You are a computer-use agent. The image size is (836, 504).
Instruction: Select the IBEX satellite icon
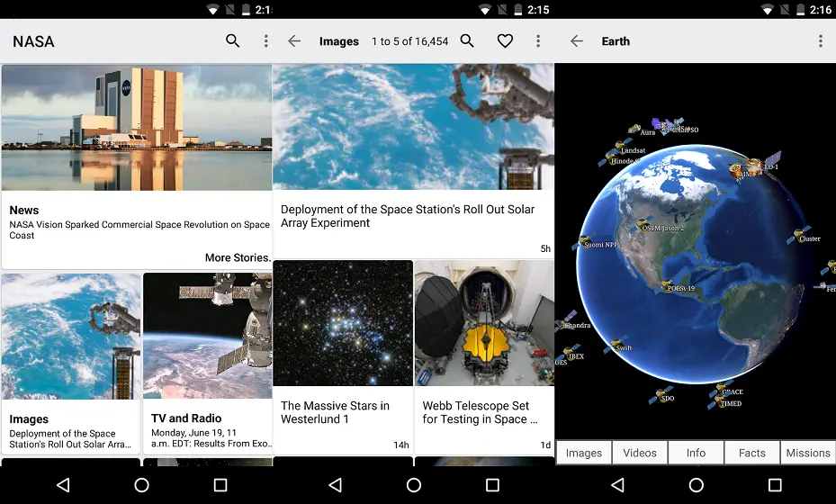pos(569,352)
